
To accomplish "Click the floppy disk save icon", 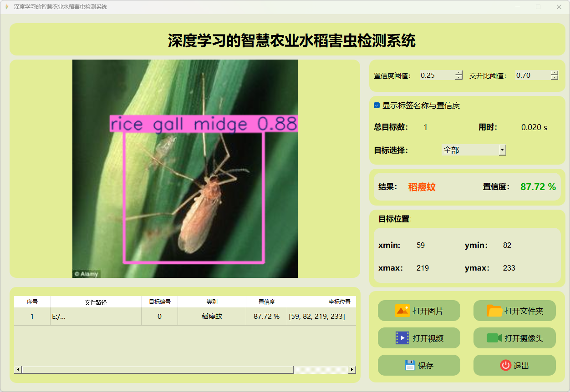I will pos(410,365).
